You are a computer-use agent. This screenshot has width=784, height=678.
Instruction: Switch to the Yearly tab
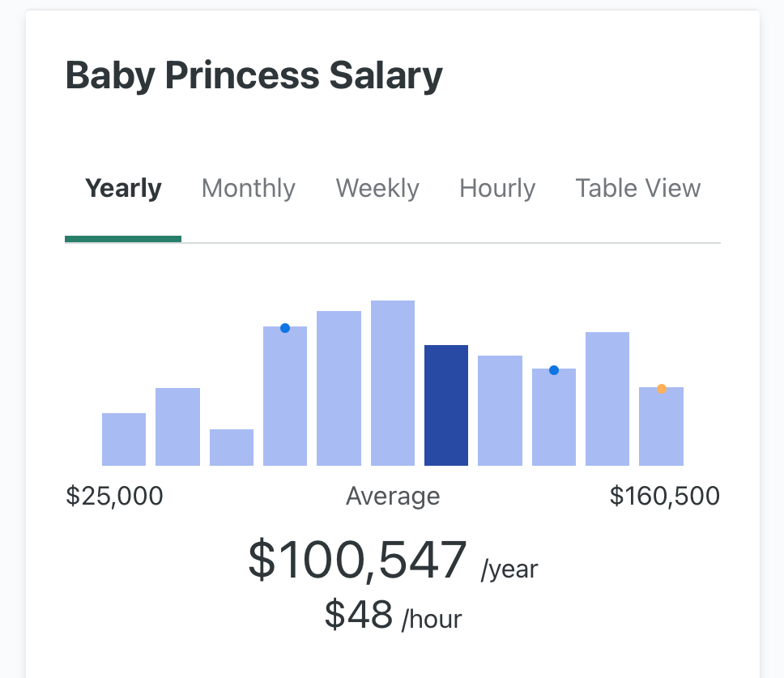123,189
